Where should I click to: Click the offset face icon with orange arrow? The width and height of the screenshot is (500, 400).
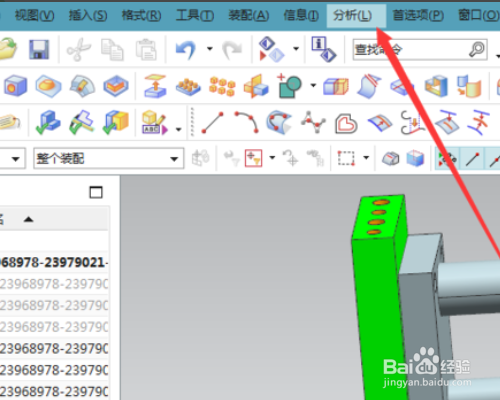(469, 86)
